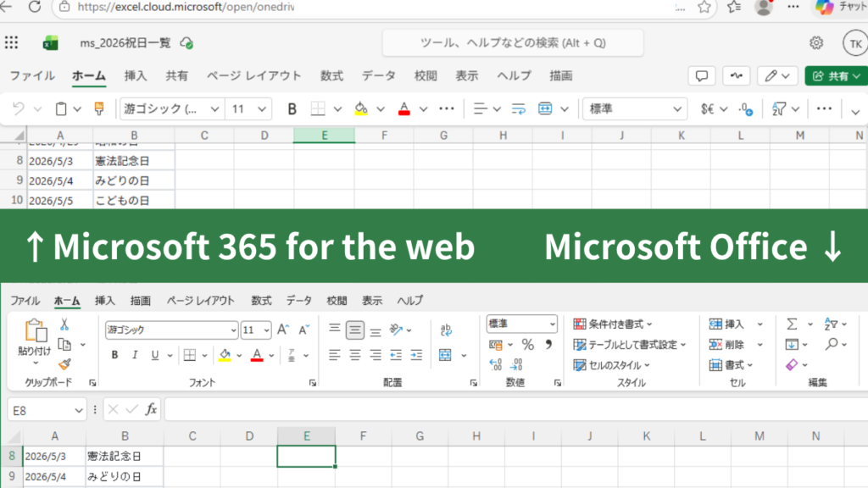The width and height of the screenshot is (868, 488).
Task: Click red font color in desktop ribbon
Action: pos(257,355)
